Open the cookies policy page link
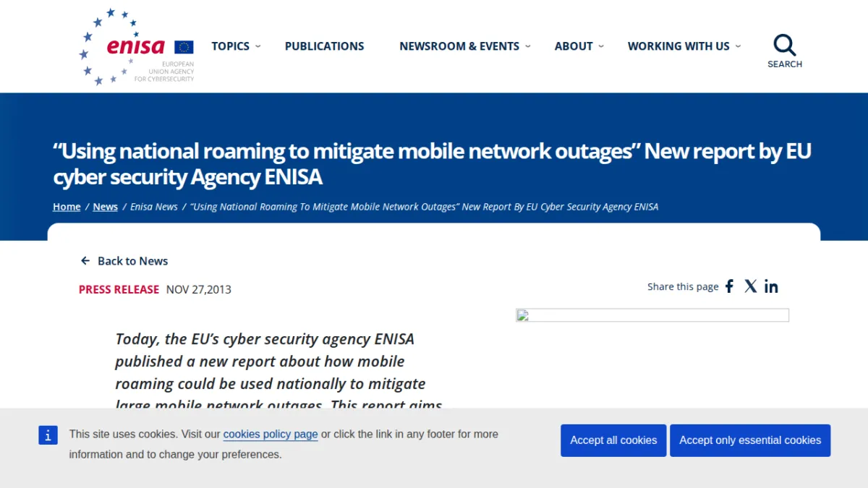The height and width of the screenshot is (488, 868). tap(271, 435)
